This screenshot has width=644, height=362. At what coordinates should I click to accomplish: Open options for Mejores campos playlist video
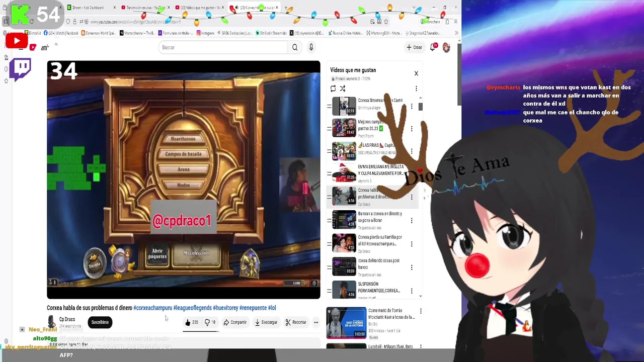(x=412, y=129)
